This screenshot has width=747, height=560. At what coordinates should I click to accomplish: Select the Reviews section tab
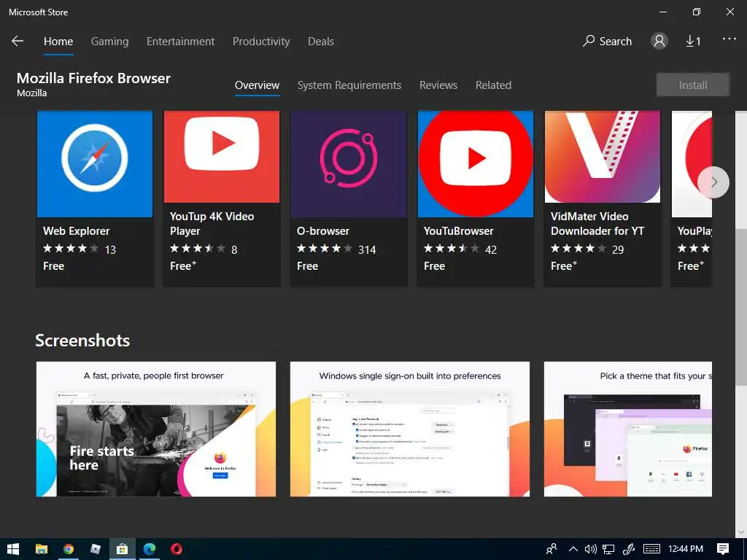point(438,85)
